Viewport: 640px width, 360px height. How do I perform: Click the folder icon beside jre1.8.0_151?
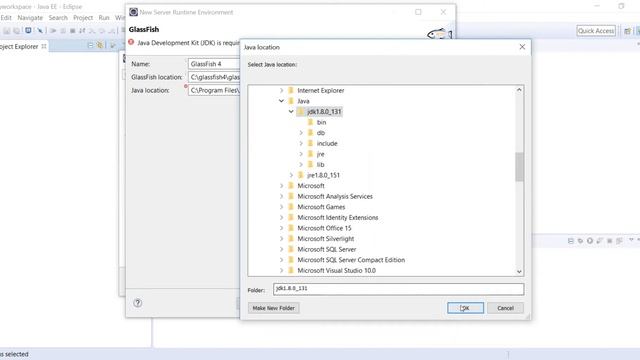coord(301,175)
